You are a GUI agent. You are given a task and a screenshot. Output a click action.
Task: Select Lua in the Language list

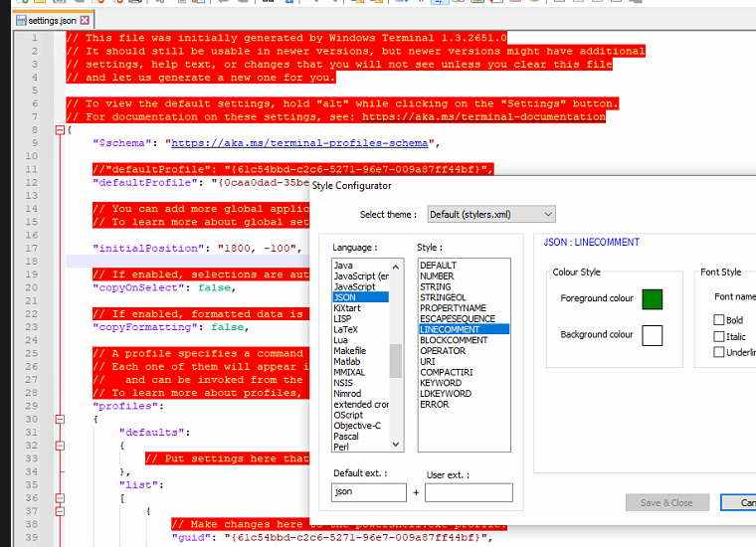[x=340, y=340]
